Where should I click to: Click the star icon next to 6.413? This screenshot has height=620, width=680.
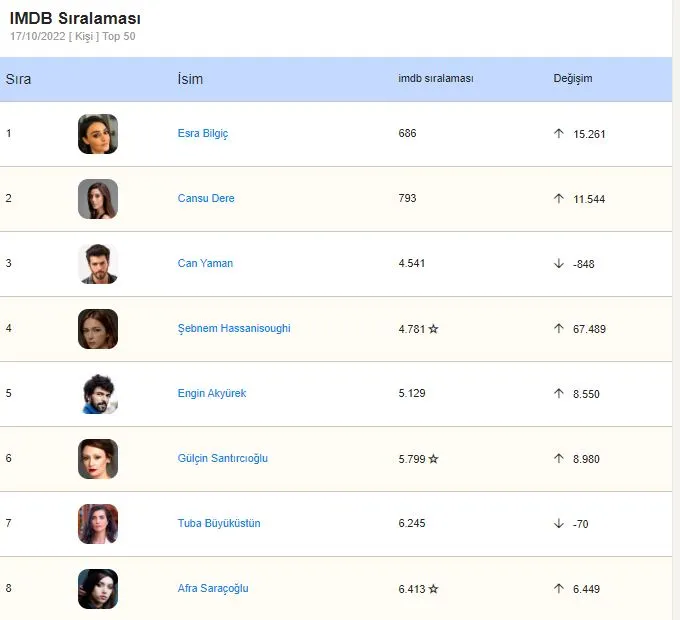pos(433,589)
